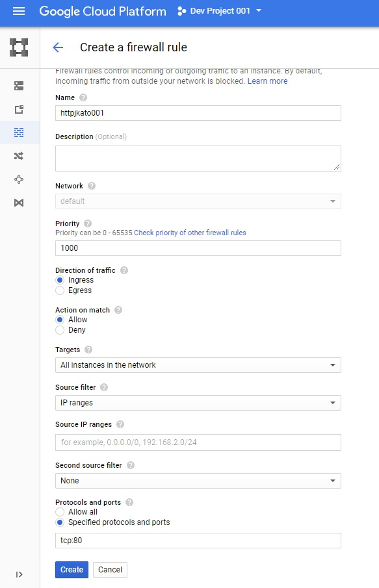Choose Allow all protocols and ports
Screen dimensions: 379x588
click(x=59, y=512)
